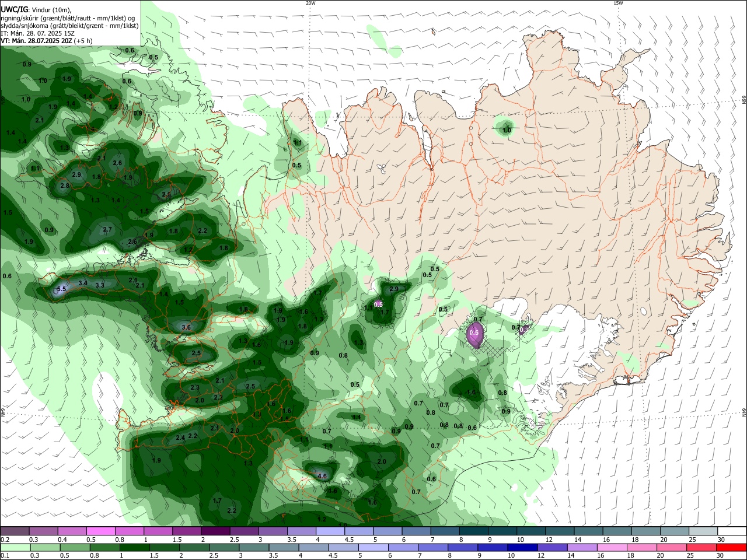747x560 pixels.
Task: Select the 'IT: Mán. 28. 07. 2025 15Z' line
Action: click(x=37, y=33)
